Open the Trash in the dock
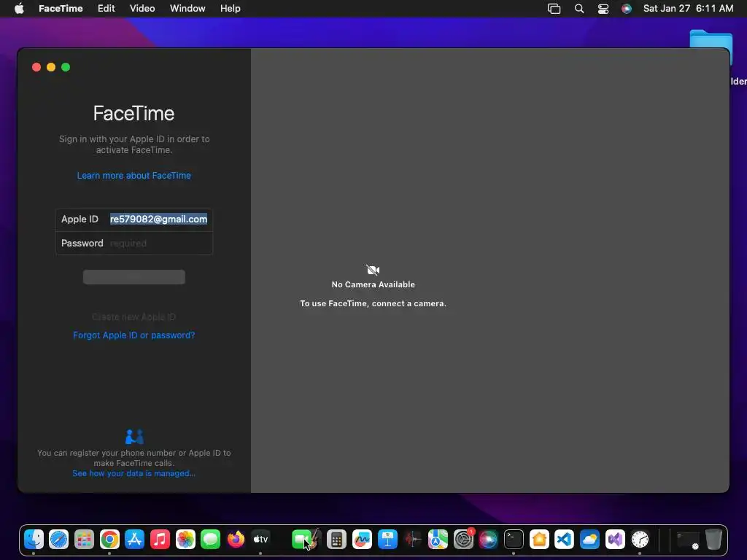 [x=713, y=540]
